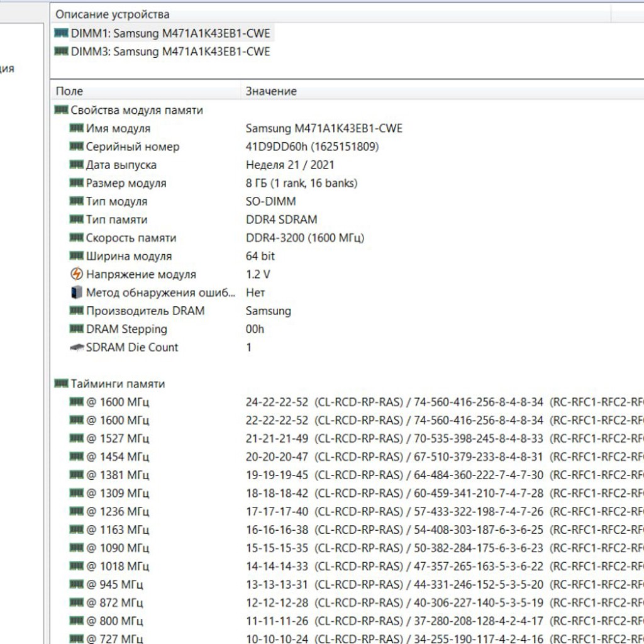
Task: Select the 1.2 V voltage value
Action: click(x=258, y=274)
